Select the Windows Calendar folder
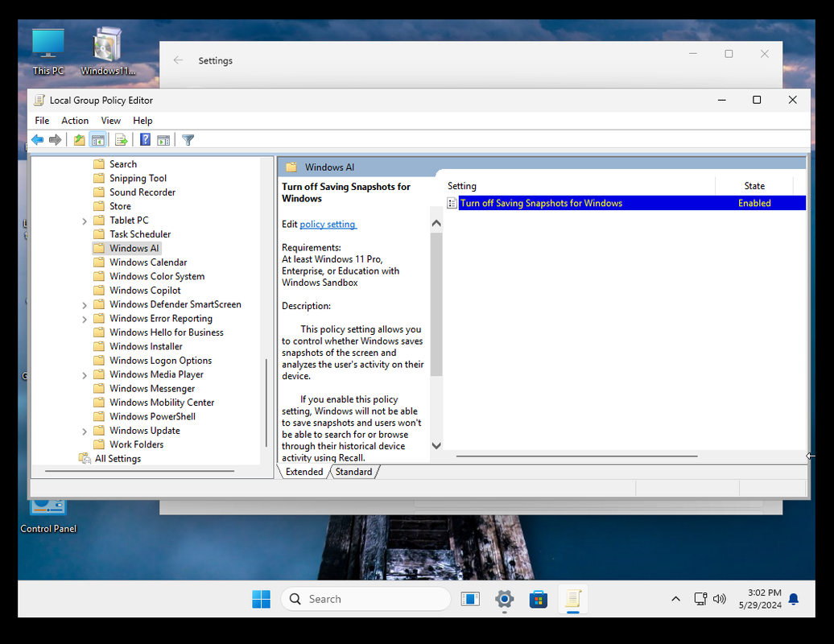 (x=140, y=262)
